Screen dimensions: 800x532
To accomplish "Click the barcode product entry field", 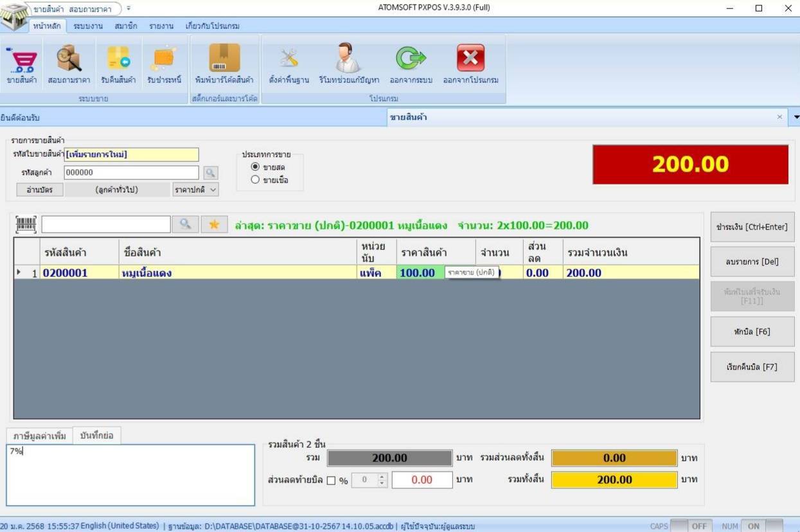I will pos(106,224).
